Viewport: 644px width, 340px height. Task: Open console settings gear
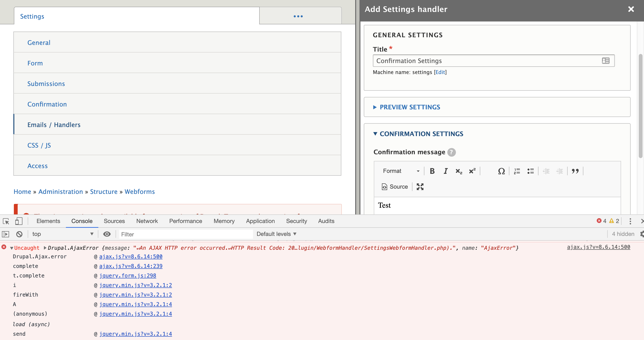[x=642, y=234]
